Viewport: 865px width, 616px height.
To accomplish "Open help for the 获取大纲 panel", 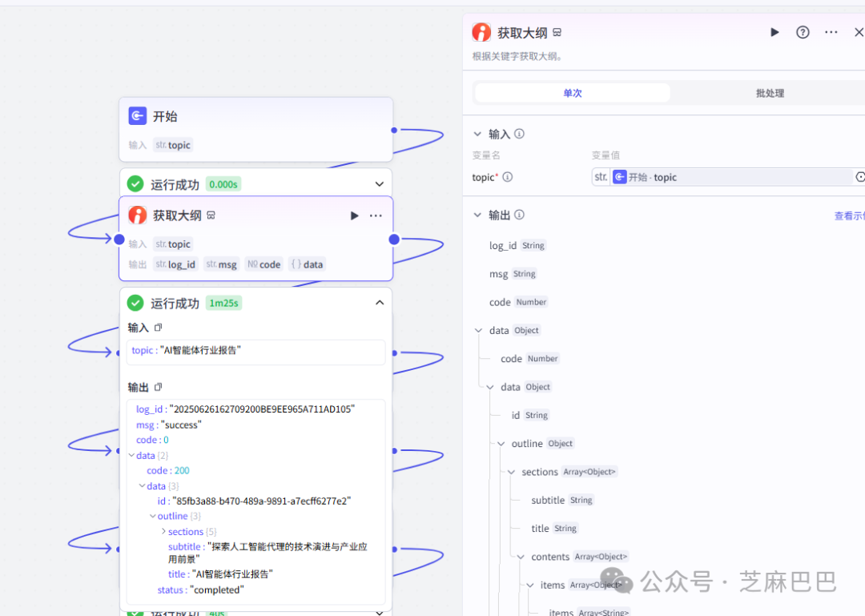I will coord(803,33).
